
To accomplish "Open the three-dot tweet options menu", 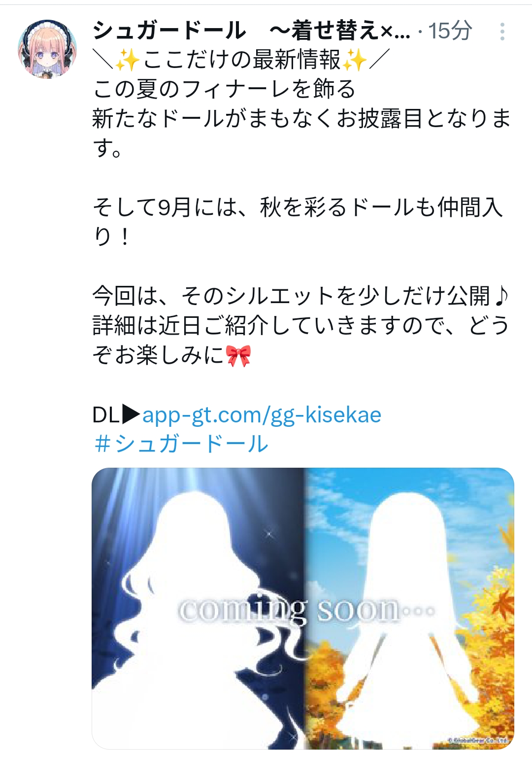I will pos(502,32).
